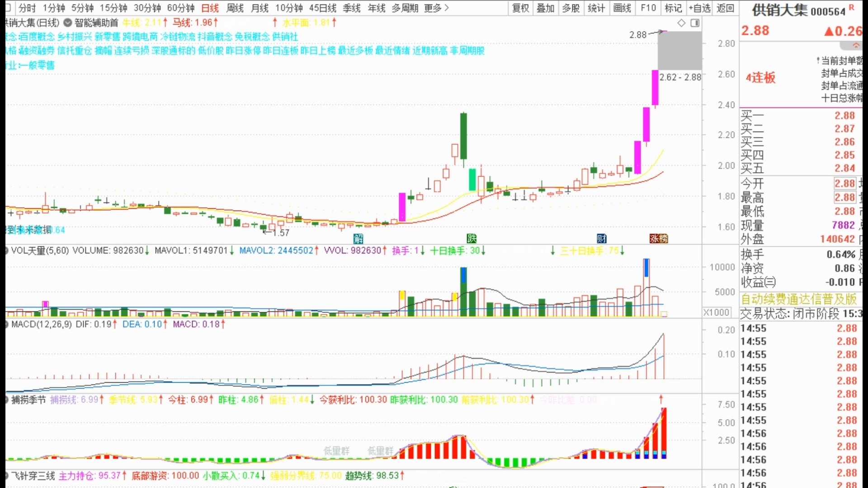Expand the 更多 period options
Viewport: 868px width, 488px height.
pos(437,8)
